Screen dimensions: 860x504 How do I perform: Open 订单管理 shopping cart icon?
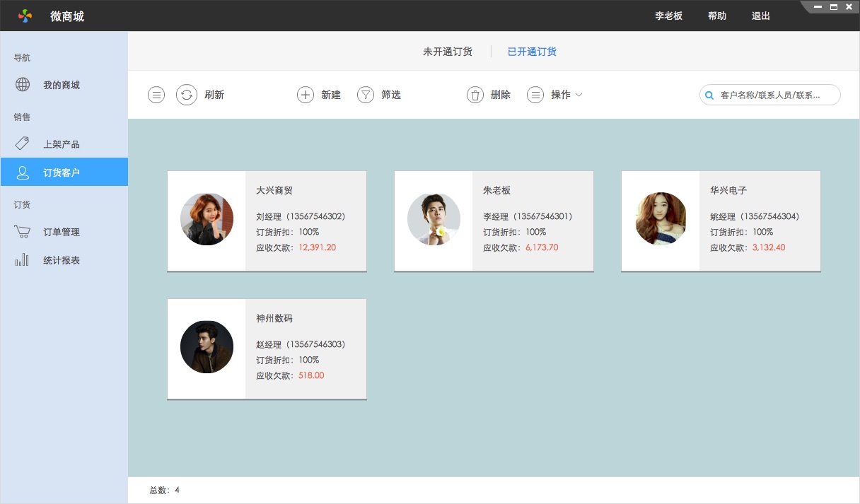[x=23, y=232]
